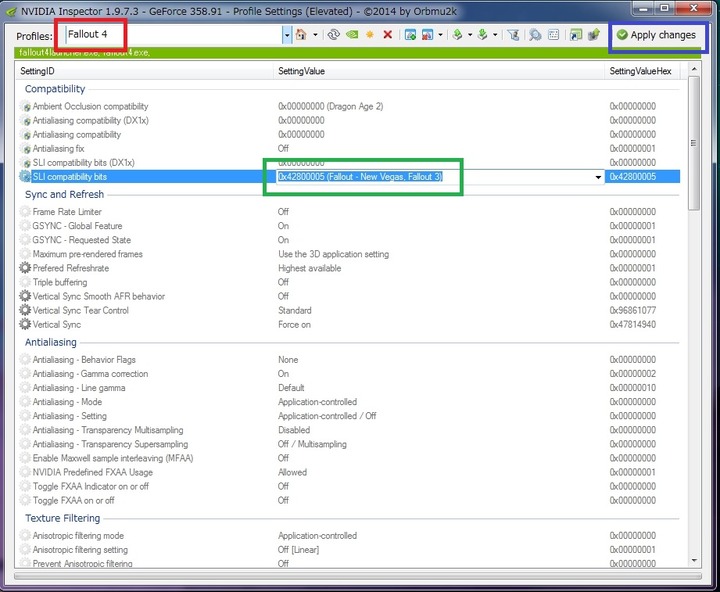Click the import profiles icon
Viewport: 720px width, 592px height.
click(483, 34)
